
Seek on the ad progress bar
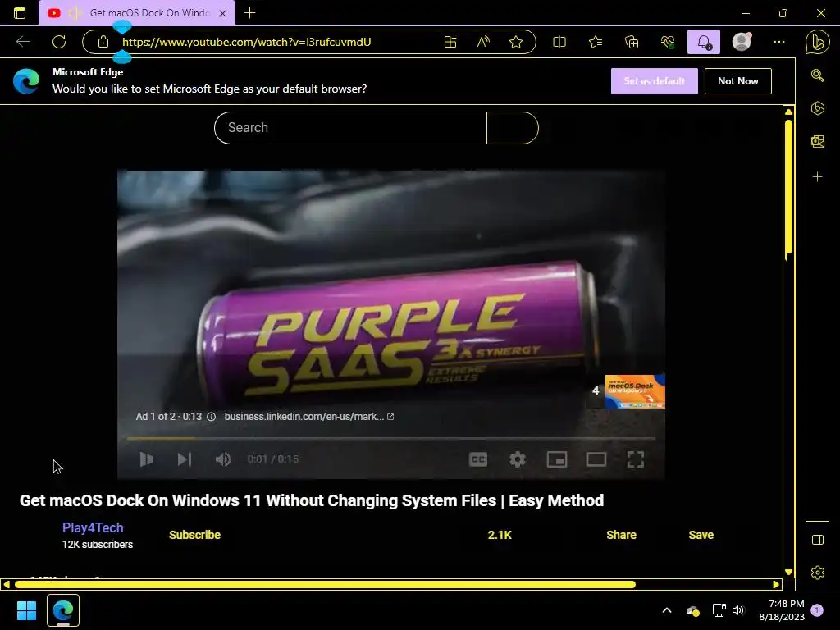(391, 438)
